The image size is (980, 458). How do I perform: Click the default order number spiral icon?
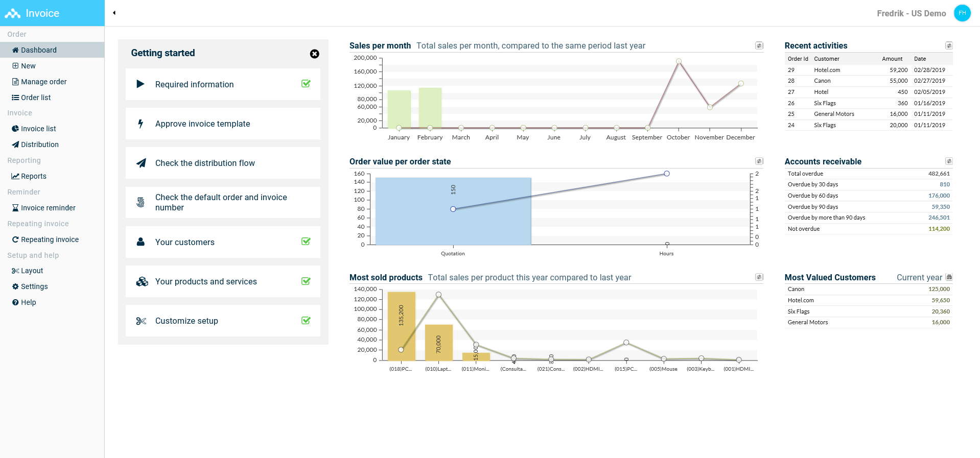click(141, 202)
